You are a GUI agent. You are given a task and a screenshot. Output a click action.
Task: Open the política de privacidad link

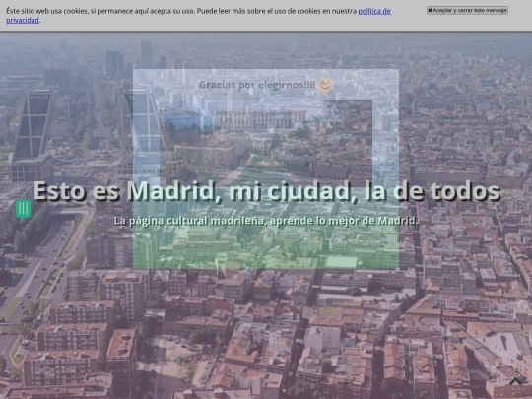[374, 11]
